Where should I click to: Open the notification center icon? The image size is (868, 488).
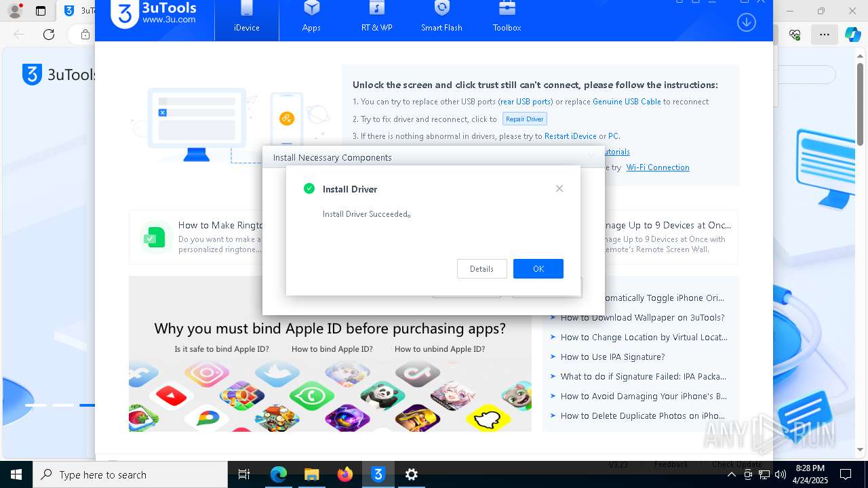pos(846,474)
